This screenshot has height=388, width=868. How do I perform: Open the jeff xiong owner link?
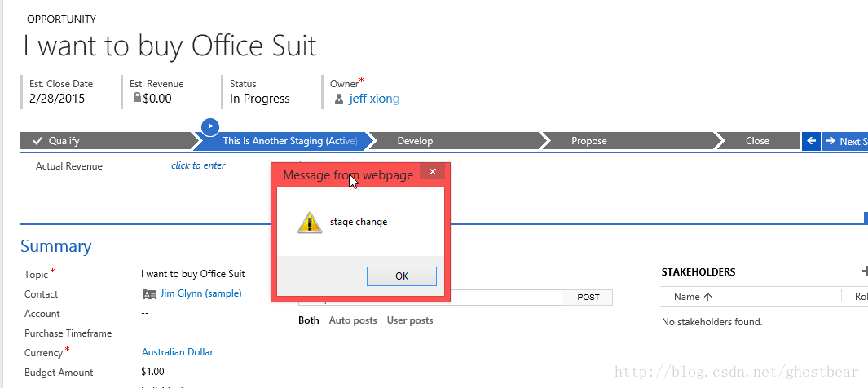[374, 99]
